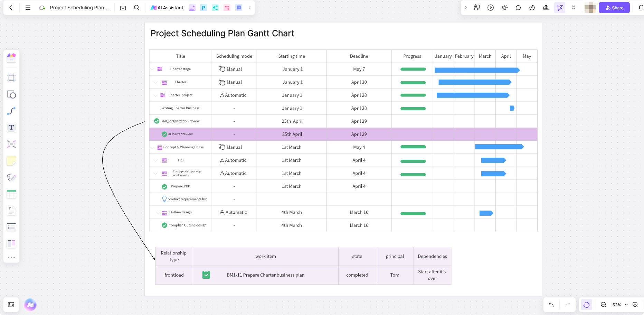Click the Share button
The height and width of the screenshot is (315, 644).
614,8
